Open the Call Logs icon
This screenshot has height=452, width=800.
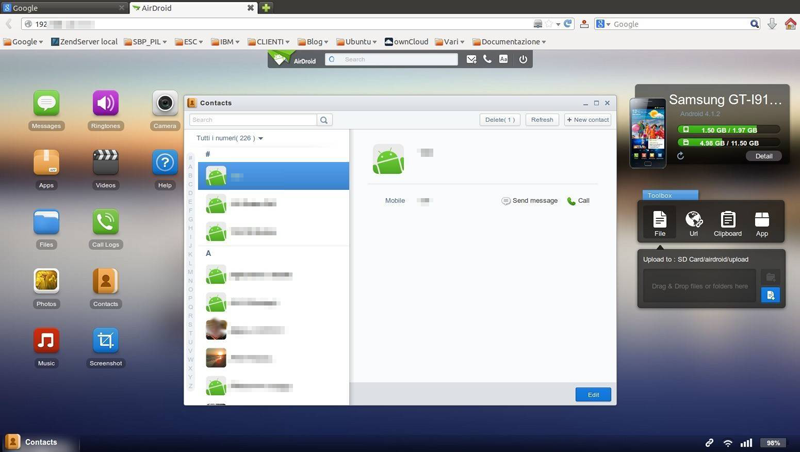[105, 222]
